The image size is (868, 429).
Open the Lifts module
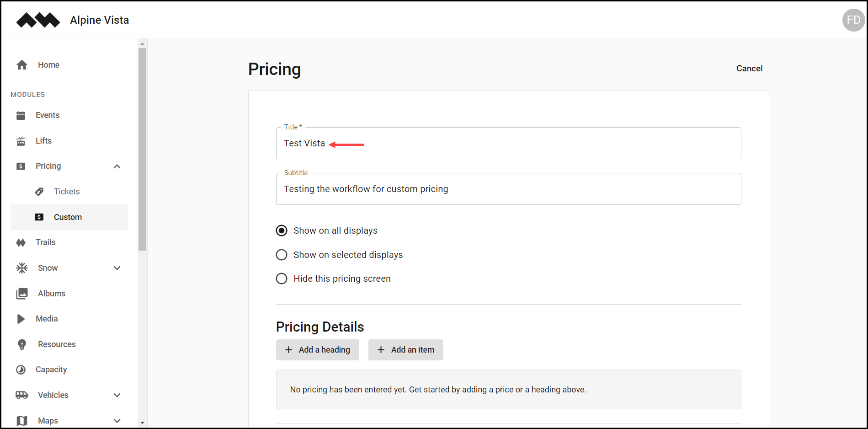(x=69, y=141)
